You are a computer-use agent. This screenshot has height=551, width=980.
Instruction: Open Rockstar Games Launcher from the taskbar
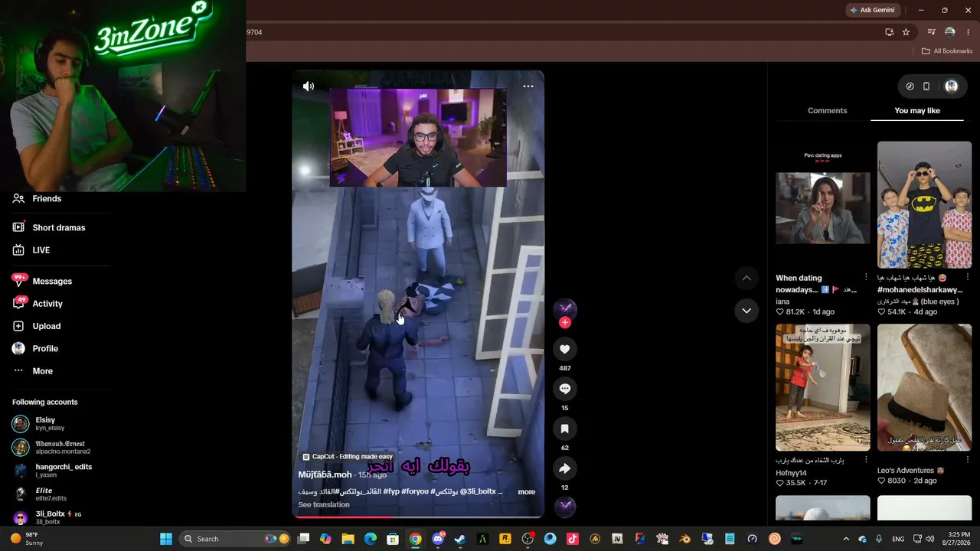pyautogui.click(x=505, y=539)
